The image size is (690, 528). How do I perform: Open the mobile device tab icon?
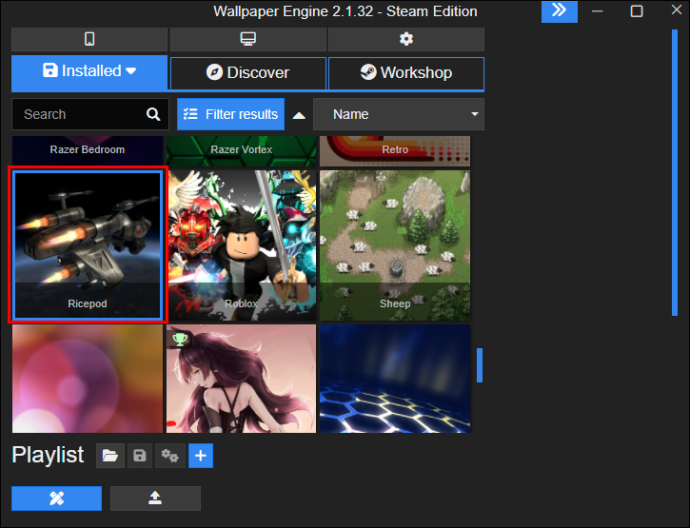pos(89,39)
